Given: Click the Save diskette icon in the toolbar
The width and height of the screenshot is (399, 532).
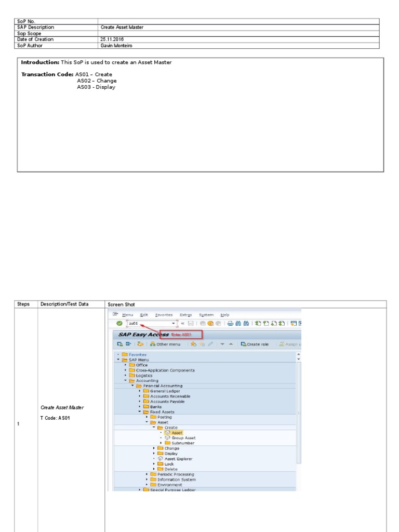Looking at the screenshot, I should tap(191, 323).
